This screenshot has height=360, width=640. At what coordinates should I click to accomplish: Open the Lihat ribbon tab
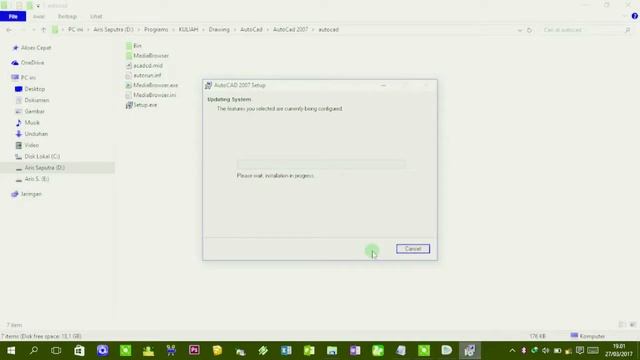click(x=96, y=16)
